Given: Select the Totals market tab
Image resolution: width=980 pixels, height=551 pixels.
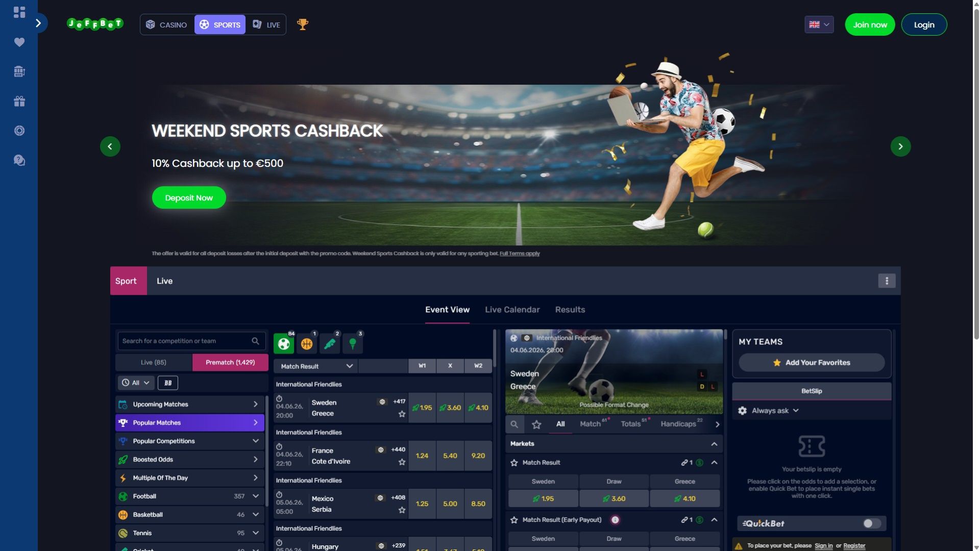Looking at the screenshot, I should (631, 424).
